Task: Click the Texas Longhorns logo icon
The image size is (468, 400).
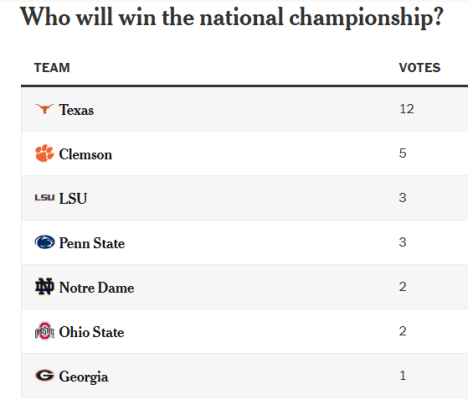Action: (x=44, y=109)
